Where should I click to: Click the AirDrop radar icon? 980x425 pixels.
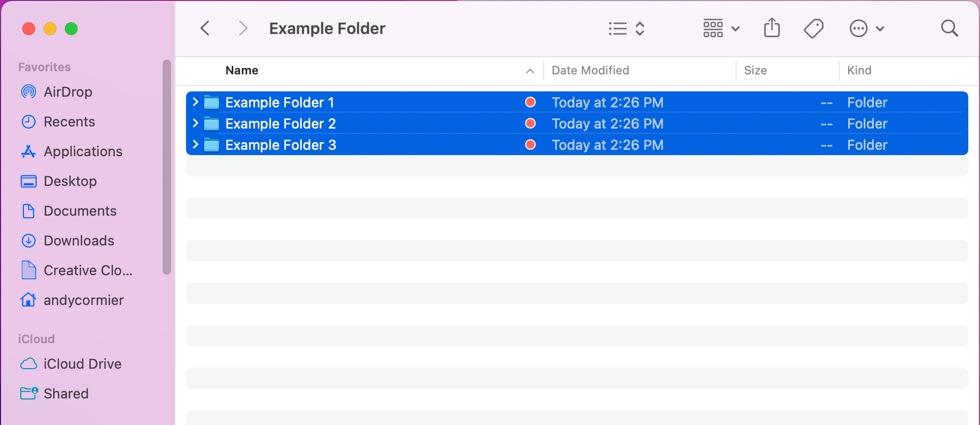coord(29,92)
